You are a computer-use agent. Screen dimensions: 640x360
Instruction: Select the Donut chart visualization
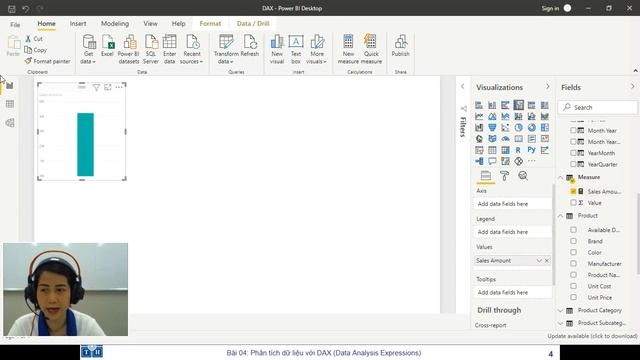(531, 128)
